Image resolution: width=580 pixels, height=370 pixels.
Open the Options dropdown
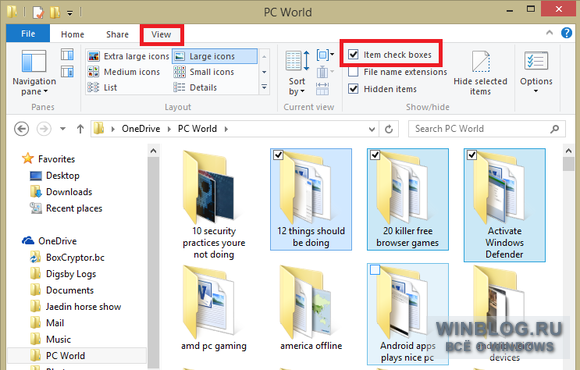[x=536, y=73]
